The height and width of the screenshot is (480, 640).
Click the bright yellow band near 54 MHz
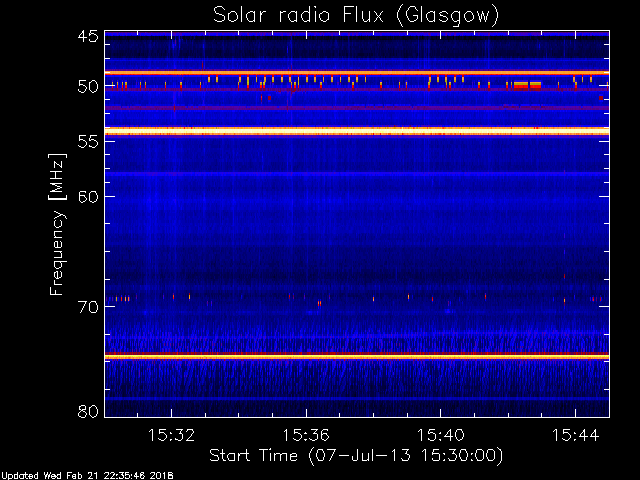click(357, 131)
